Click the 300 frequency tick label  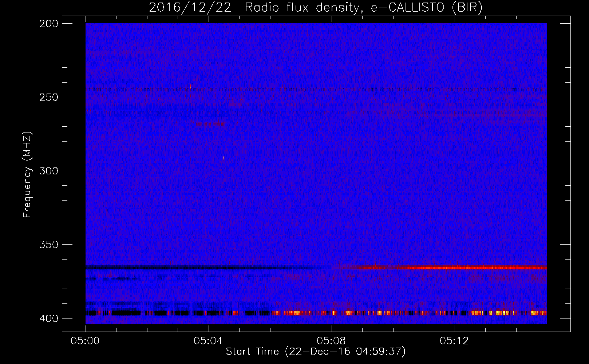click(48, 171)
